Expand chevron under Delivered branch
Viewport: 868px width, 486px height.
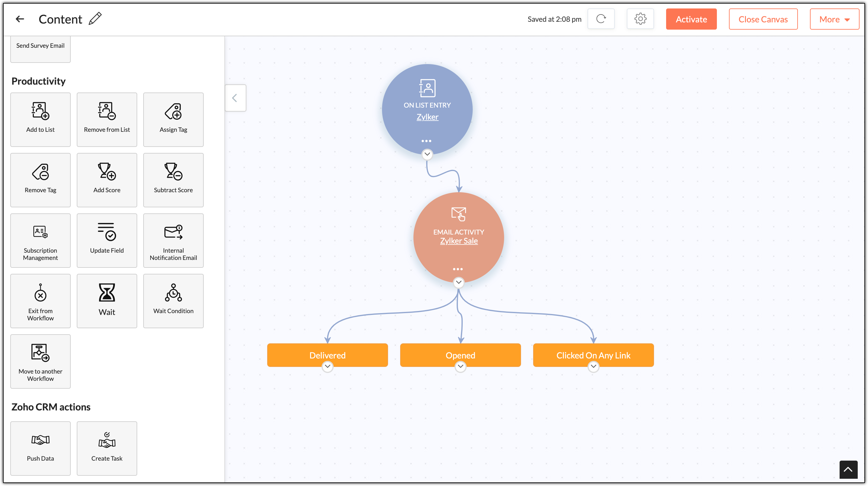click(x=327, y=366)
